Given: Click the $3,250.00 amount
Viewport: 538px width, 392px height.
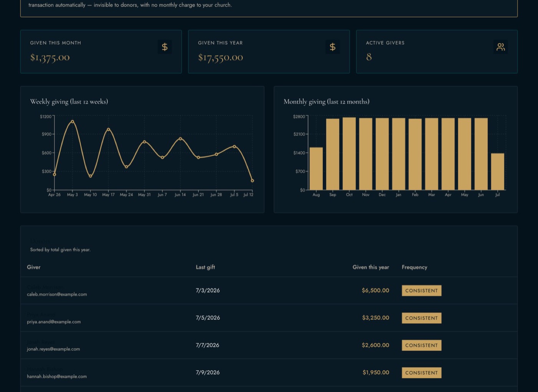Looking at the screenshot, I should click(375, 318).
